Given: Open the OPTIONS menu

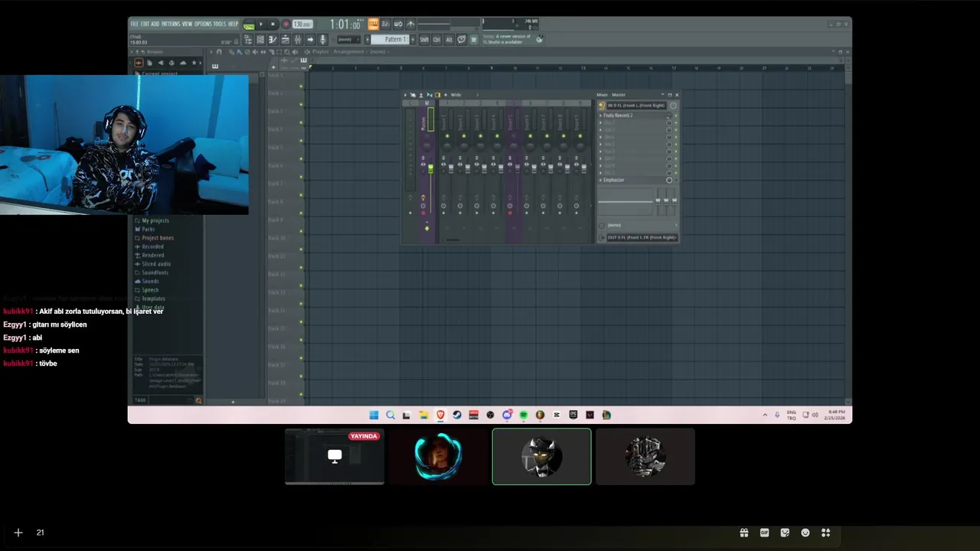Looking at the screenshot, I should pos(203,24).
